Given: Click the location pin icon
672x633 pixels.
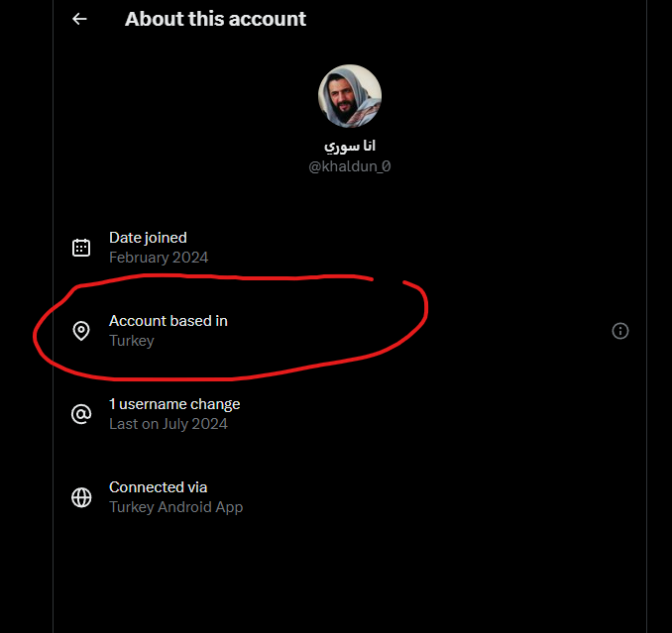Looking at the screenshot, I should 81,331.
